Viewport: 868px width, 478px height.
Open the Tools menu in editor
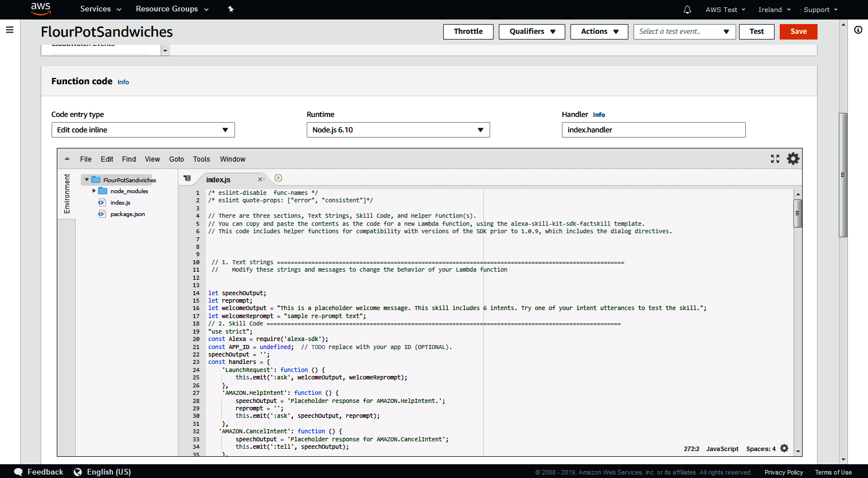(201, 159)
